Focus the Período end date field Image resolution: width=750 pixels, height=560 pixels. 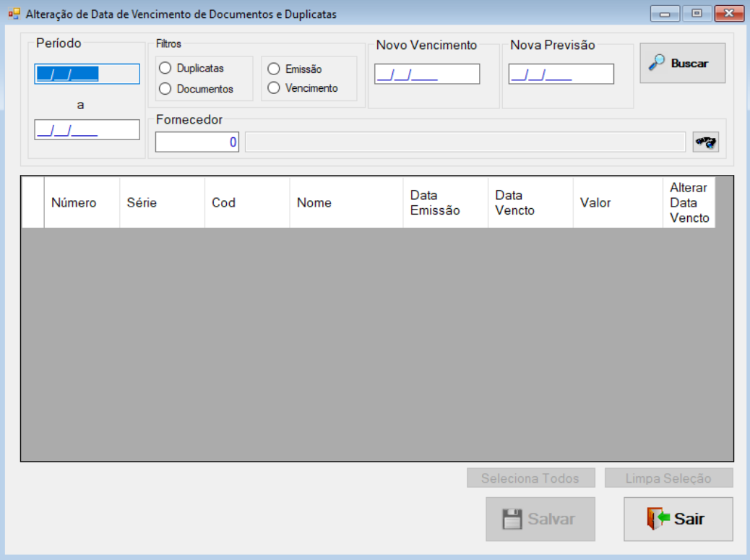87,129
